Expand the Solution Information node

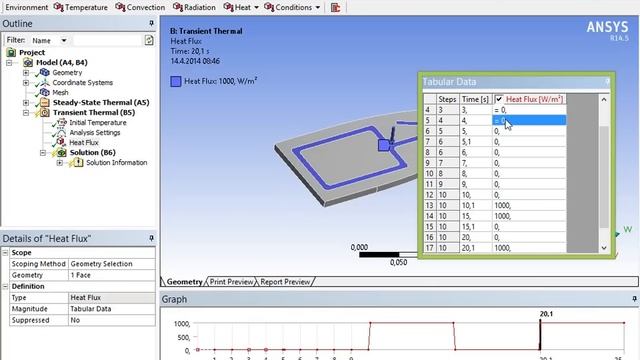point(60,162)
